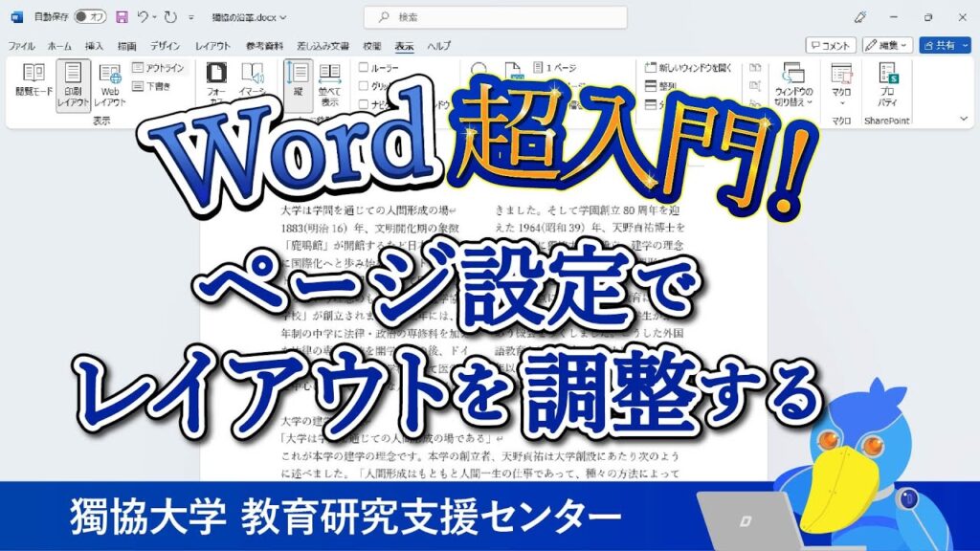The image size is (980, 551).
Task: Open the Undo history dropdown arrow
Action: click(x=154, y=17)
